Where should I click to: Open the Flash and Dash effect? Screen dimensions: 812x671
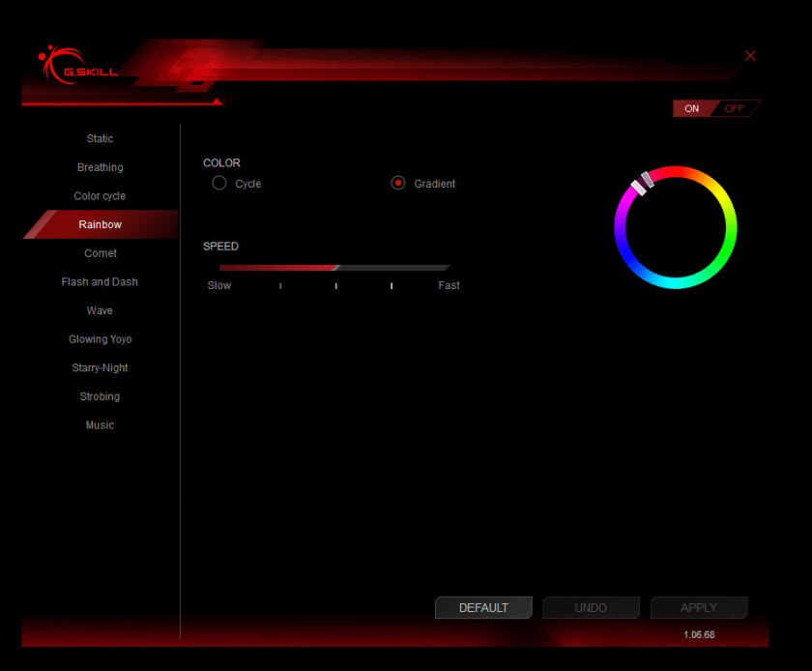point(100,282)
